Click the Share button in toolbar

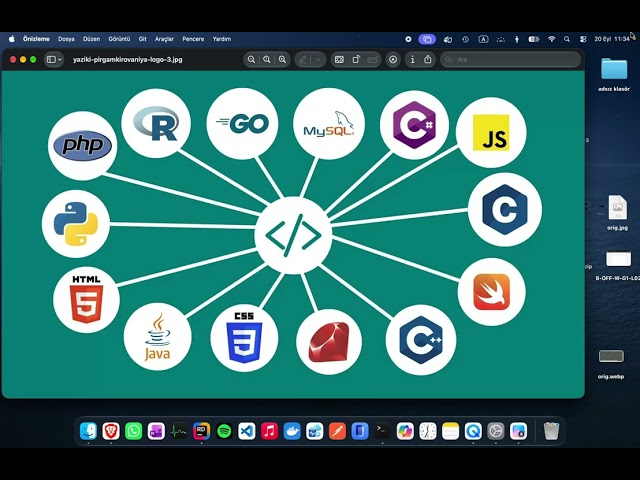pyautogui.click(x=428, y=60)
